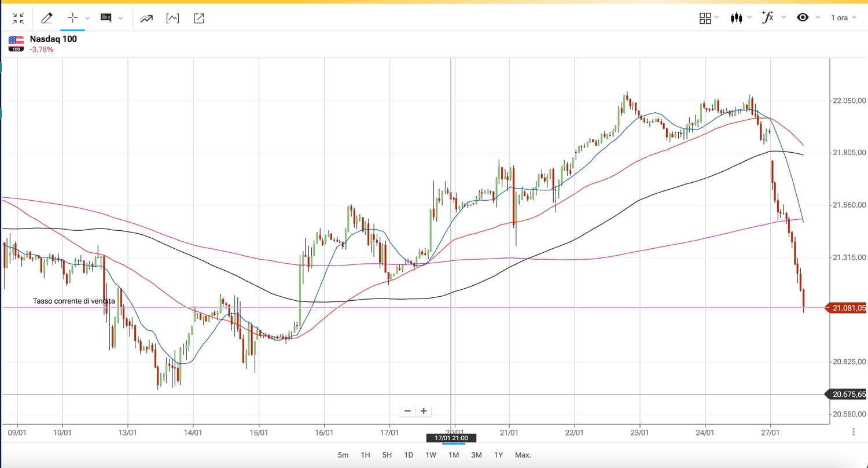Click the bracketed chart pattern icon
This screenshot has height=468, width=868.
[x=172, y=19]
